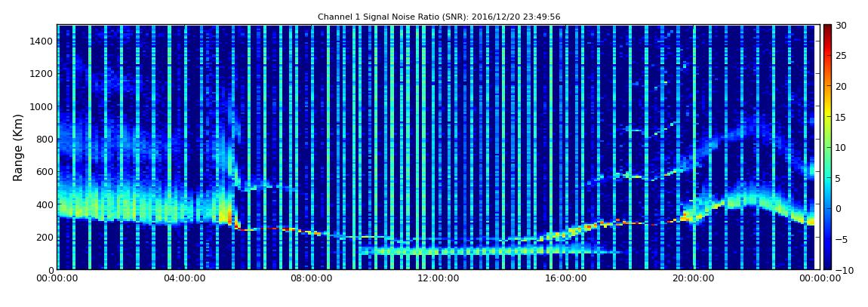Click the 800 range tick label

(x=45, y=139)
